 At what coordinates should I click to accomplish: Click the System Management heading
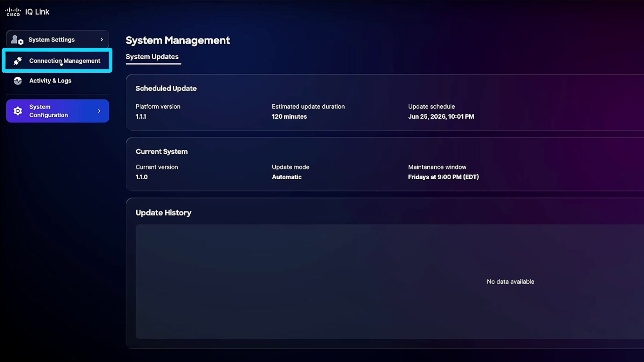[178, 40]
